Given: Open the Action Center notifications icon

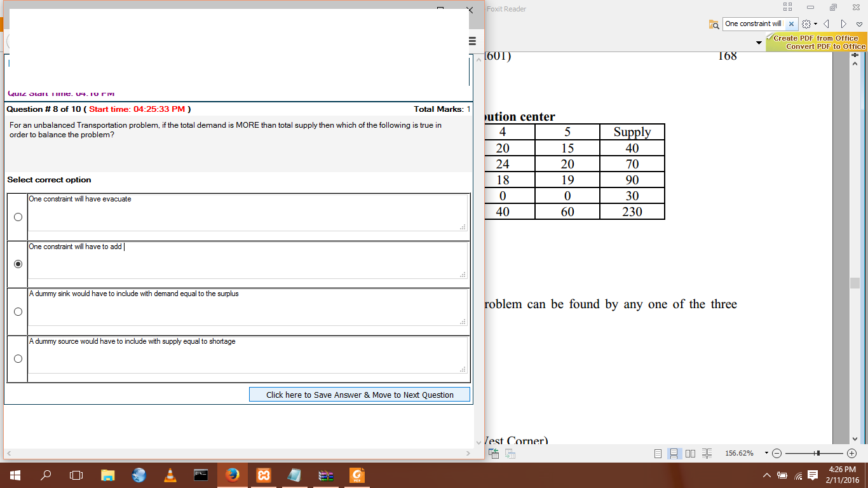Looking at the screenshot, I should (x=813, y=475).
